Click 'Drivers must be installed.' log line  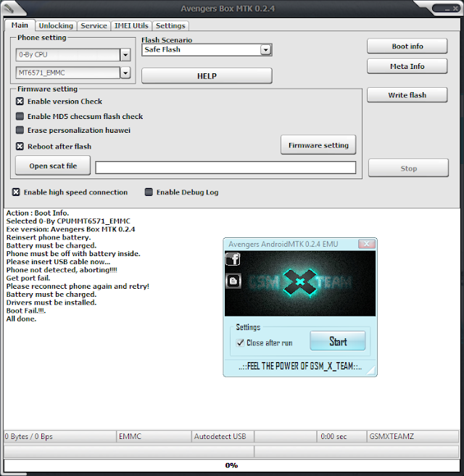pyautogui.click(x=51, y=303)
